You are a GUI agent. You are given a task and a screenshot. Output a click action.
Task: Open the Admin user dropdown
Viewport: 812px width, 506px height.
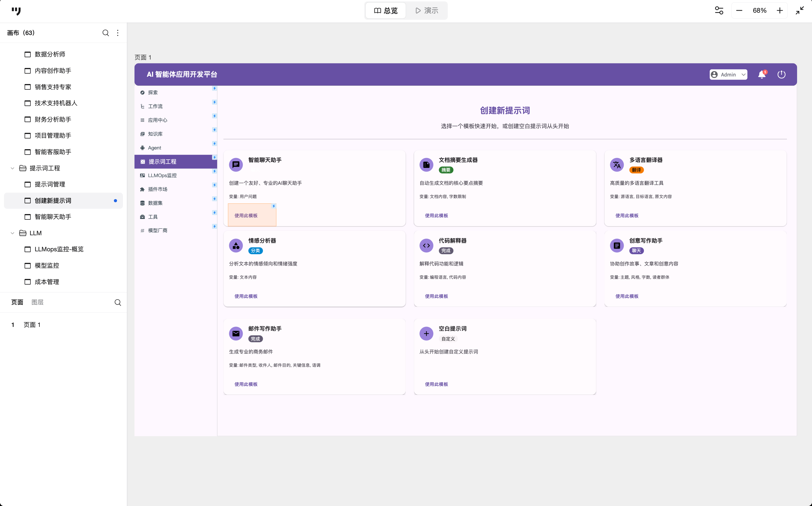[728, 75]
